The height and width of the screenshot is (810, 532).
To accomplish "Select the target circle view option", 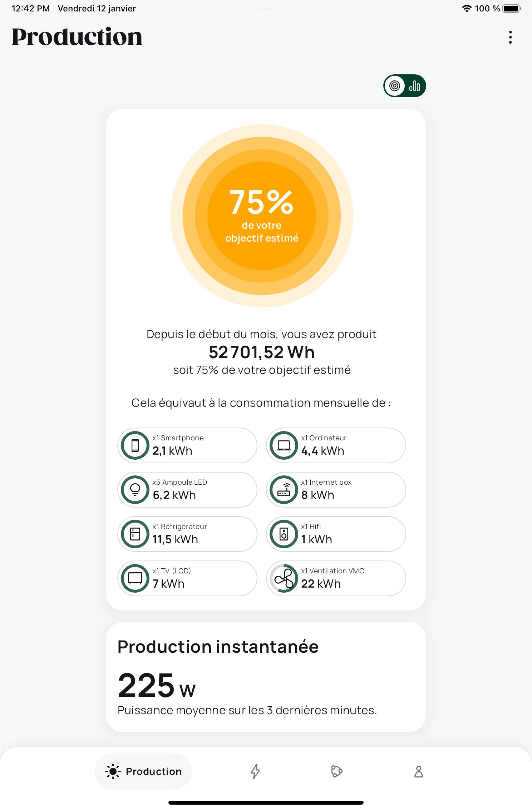I will [x=395, y=86].
